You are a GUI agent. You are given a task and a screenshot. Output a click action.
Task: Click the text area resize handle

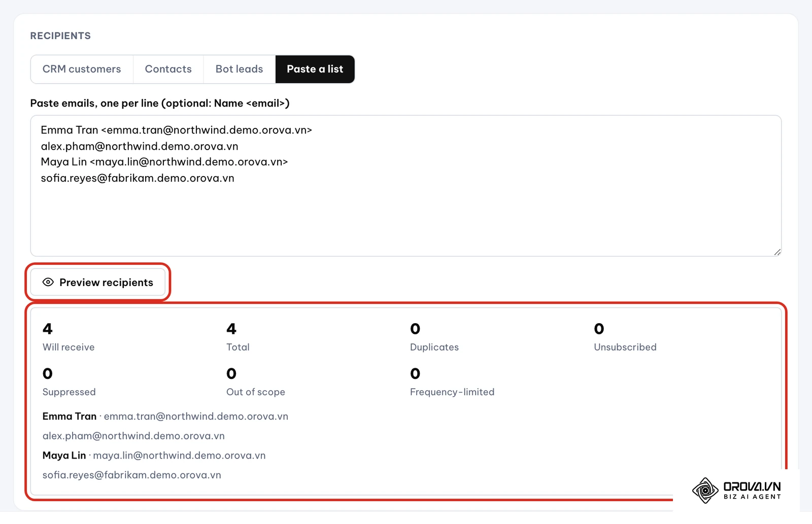(777, 252)
